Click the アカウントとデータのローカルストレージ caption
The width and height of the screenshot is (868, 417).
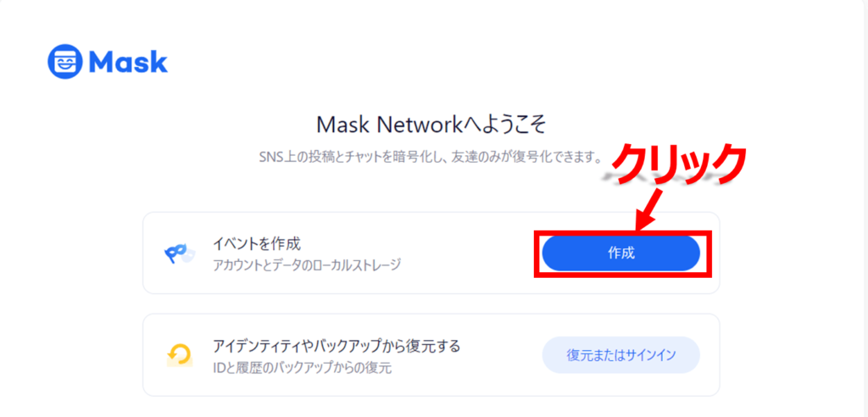[307, 265]
